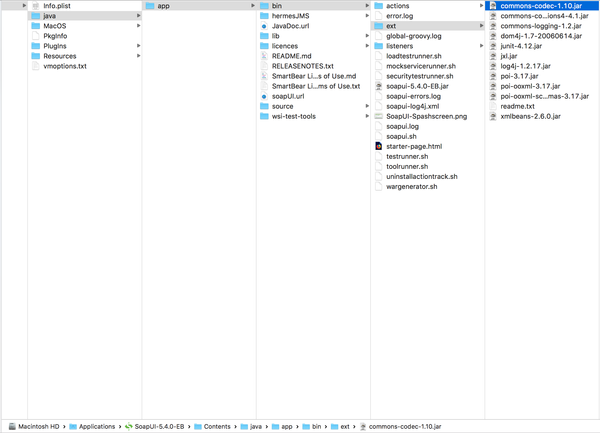Select vmoptions.txt file name
This screenshot has height=433, width=600.
click(65, 66)
